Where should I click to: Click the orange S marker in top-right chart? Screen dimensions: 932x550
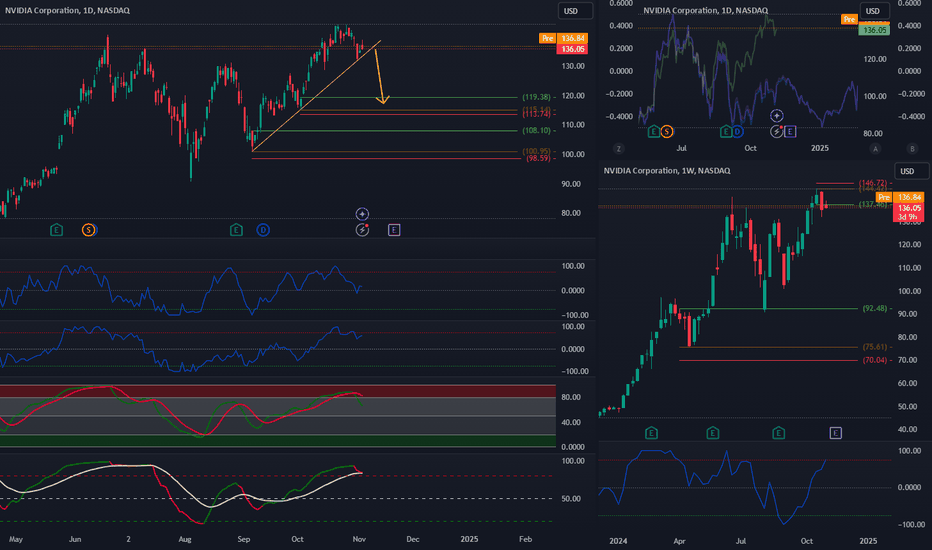[x=667, y=131]
